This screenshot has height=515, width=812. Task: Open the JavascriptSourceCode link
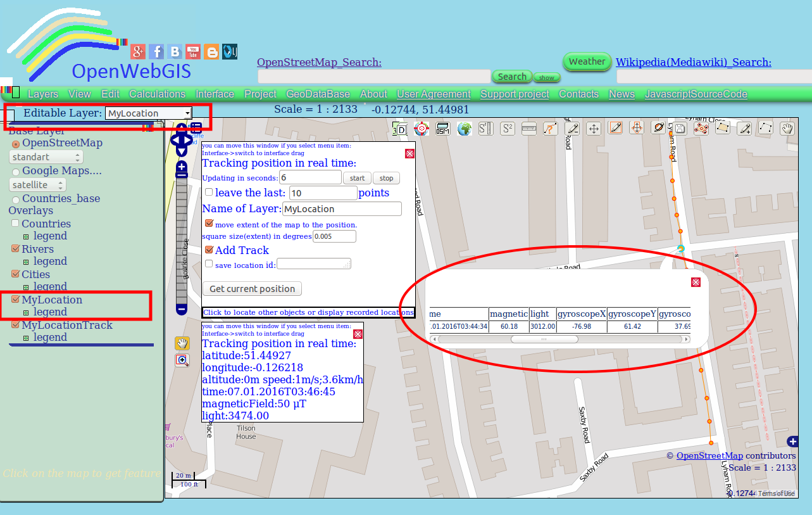696,94
